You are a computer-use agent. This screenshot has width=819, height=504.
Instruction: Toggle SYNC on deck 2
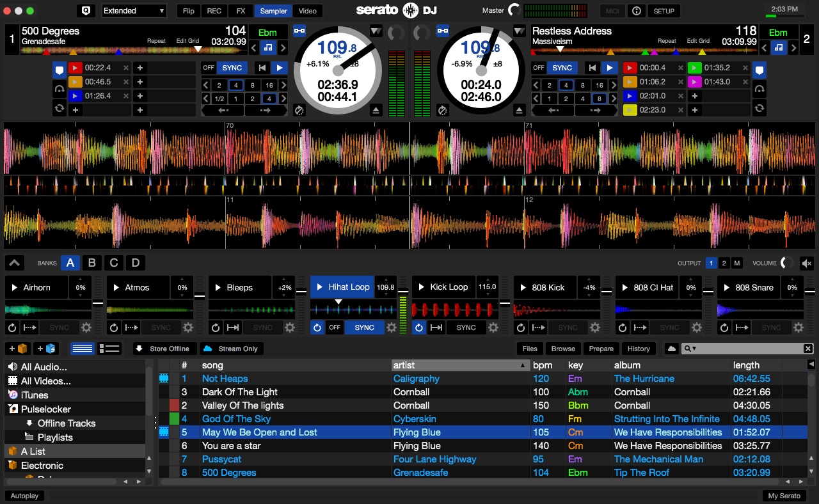pyautogui.click(x=562, y=68)
